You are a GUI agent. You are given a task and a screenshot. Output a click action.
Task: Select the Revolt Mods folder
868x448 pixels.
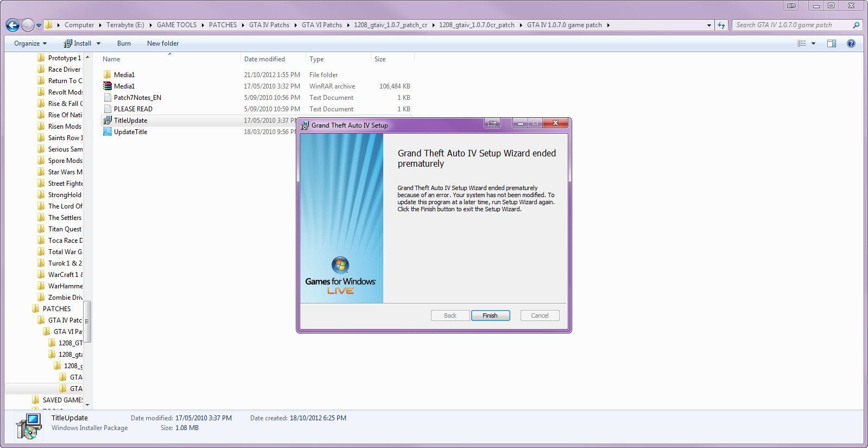65,92
